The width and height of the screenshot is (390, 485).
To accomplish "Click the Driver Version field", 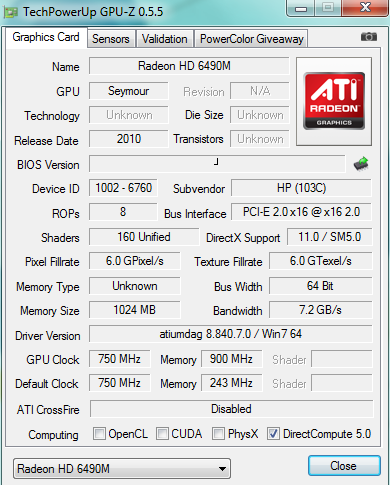I will [230, 334].
